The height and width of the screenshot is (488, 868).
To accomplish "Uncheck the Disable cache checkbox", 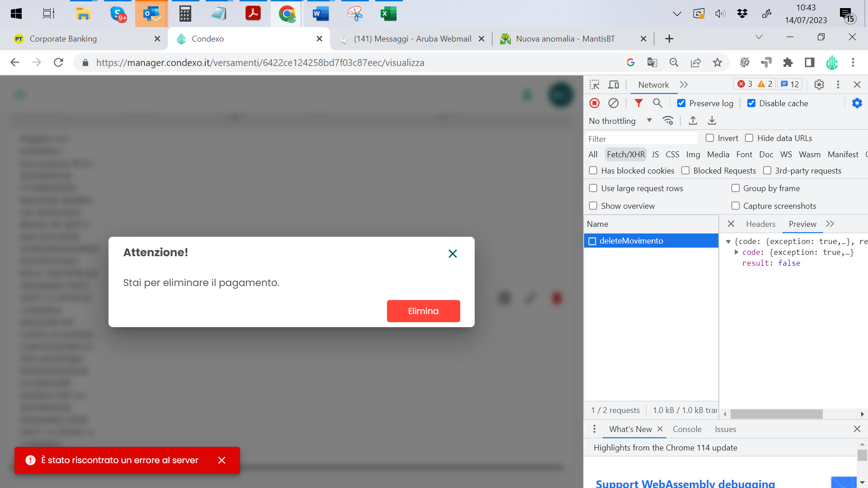I will (751, 103).
